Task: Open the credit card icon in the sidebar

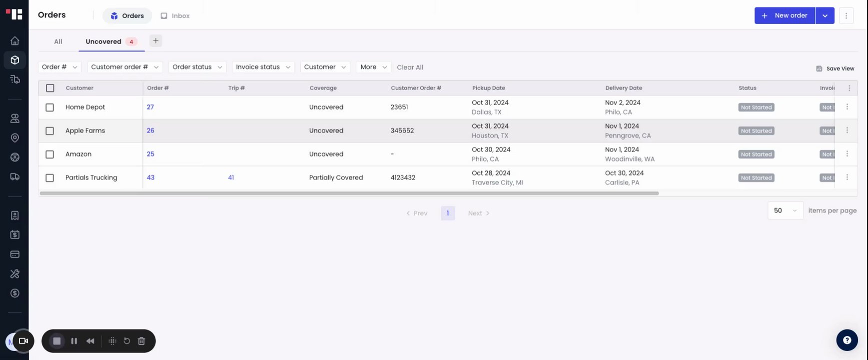Action: [15, 254]
